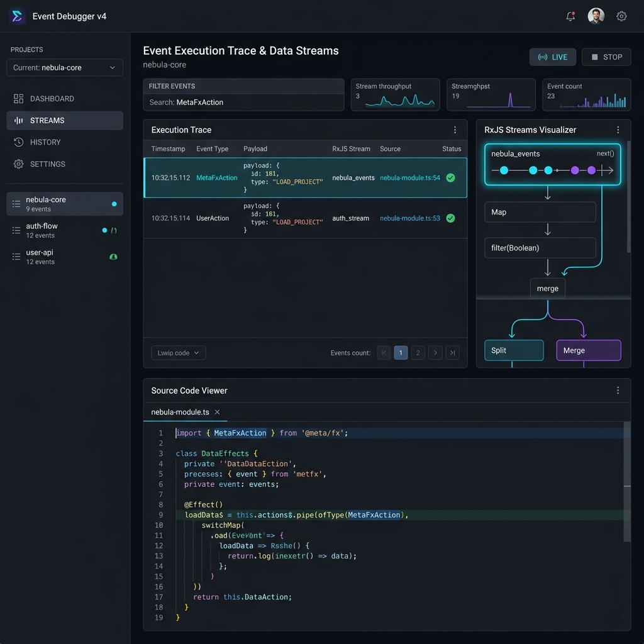This screenshot has height=644, width=644.
Task: Click the sidebar Settings gear icon
Action: pyautogui.click(x=18, y=164)
